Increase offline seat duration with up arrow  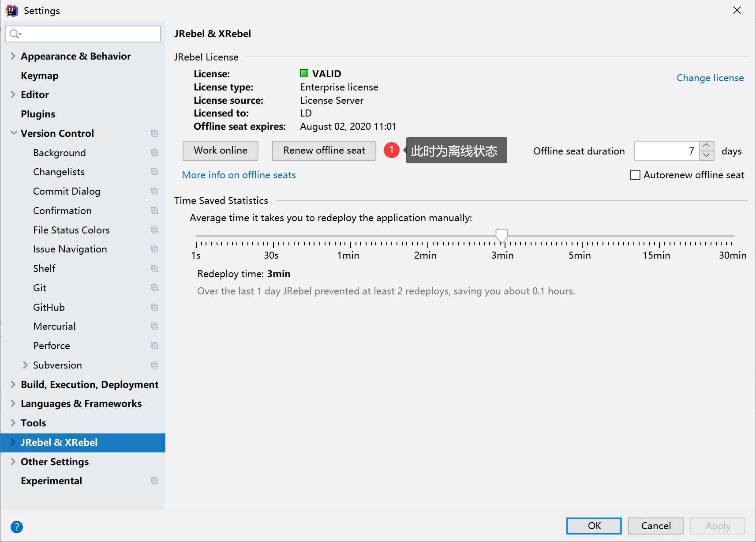707,146
